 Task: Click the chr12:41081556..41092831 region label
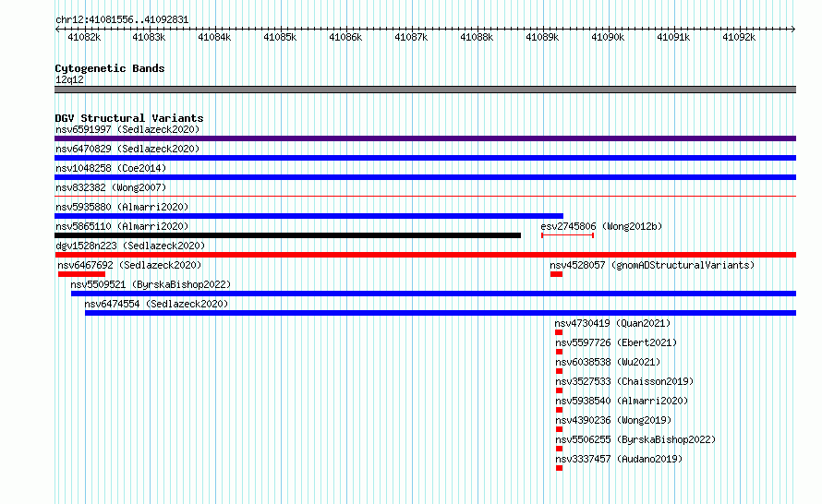tap(122, 19)
